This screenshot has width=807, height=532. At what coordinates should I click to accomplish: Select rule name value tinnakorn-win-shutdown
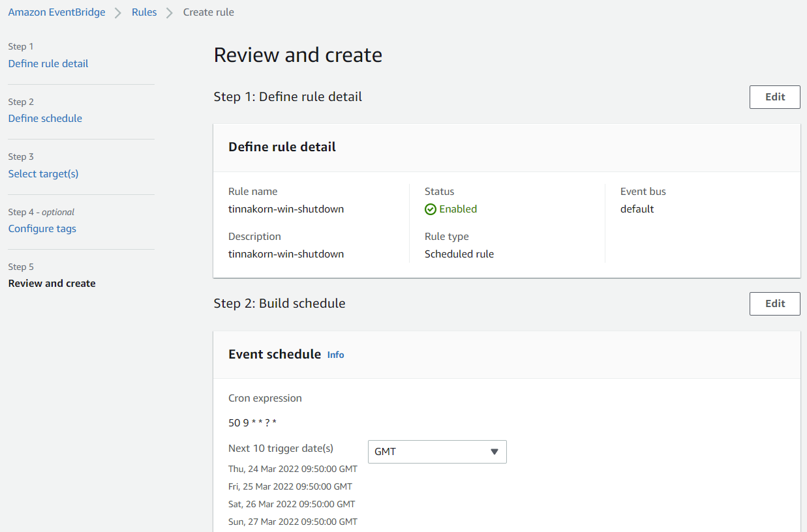click(x=286, y=209)
